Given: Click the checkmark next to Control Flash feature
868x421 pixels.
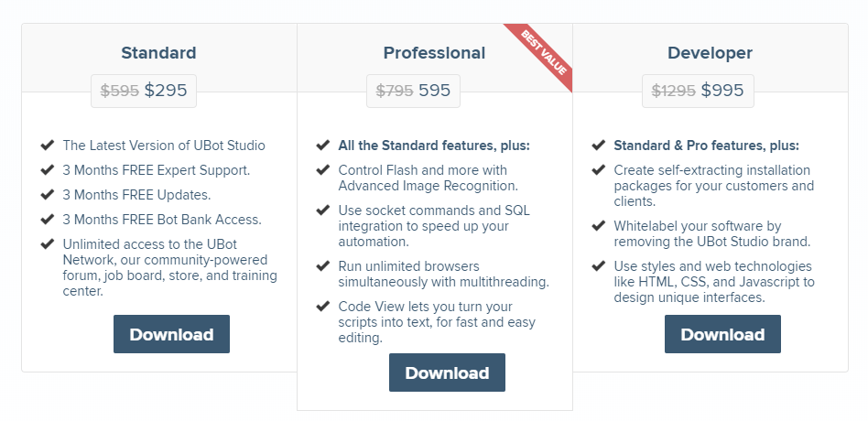Looking at the screenshot, I should coord(322,170).
